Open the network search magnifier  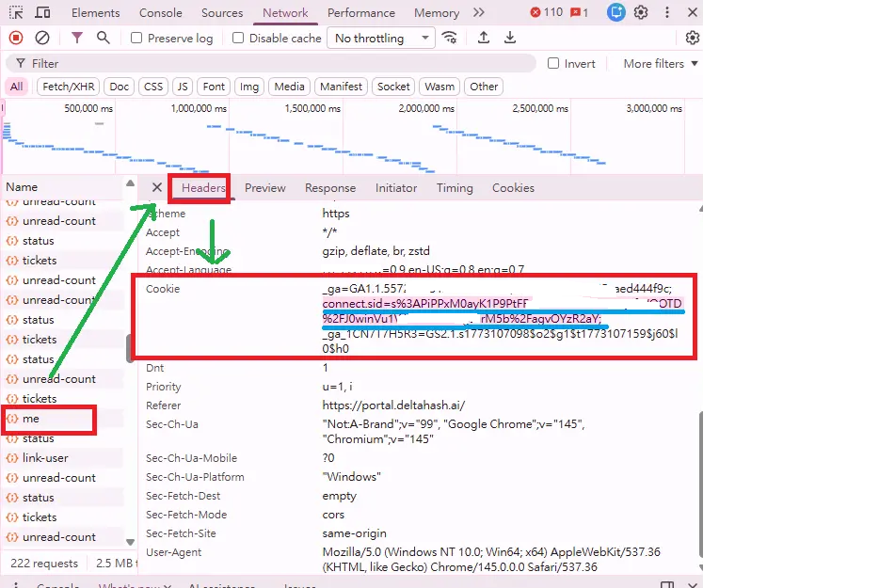pos(104,38)
